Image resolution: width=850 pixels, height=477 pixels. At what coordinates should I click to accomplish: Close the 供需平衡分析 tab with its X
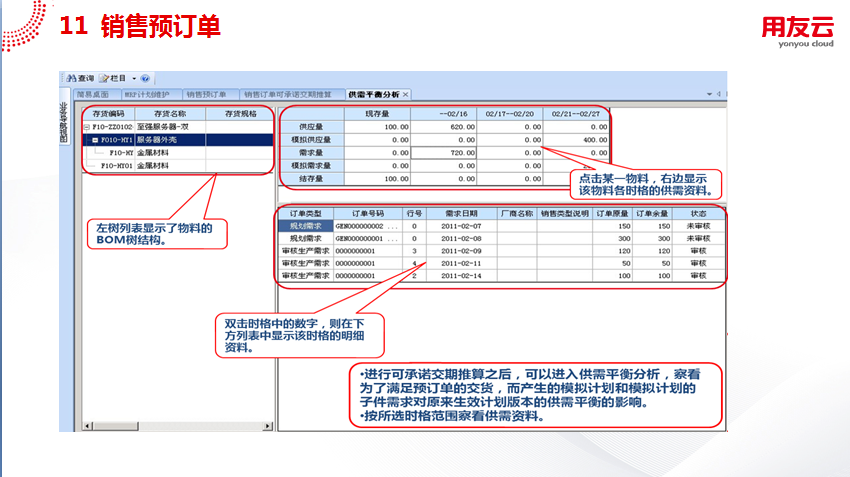[x=405, y=94]
